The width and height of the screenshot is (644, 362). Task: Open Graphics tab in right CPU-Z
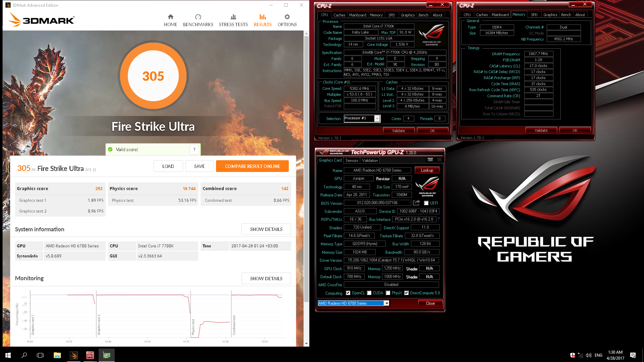coord(550,15)
